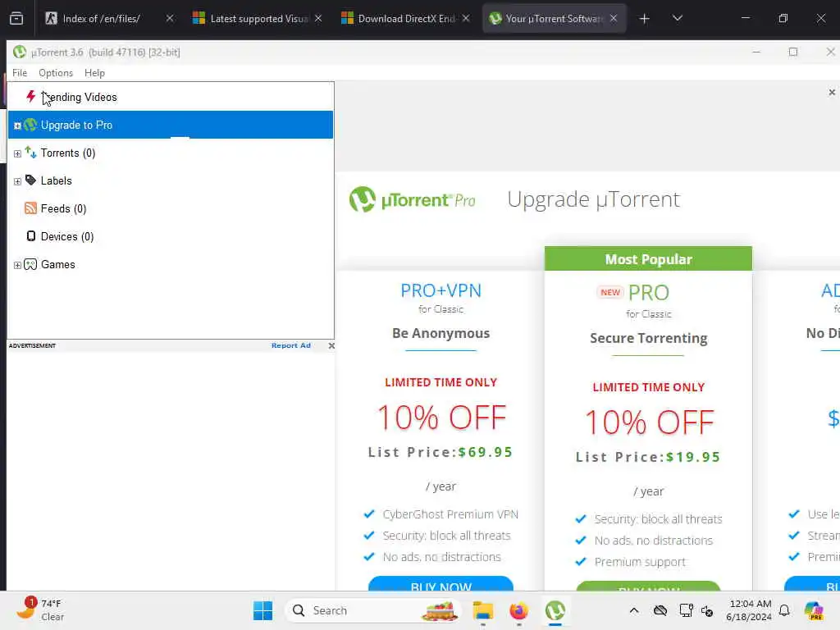Select Devices (0) in sidebar

click(171, 236)
